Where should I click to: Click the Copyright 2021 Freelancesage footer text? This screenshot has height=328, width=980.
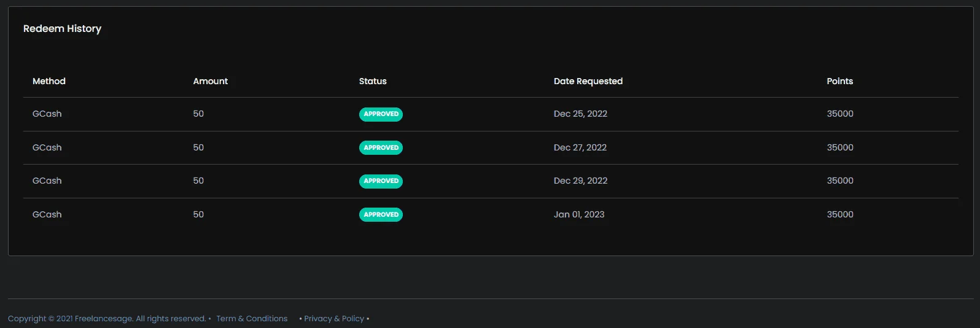pos(107,318)
